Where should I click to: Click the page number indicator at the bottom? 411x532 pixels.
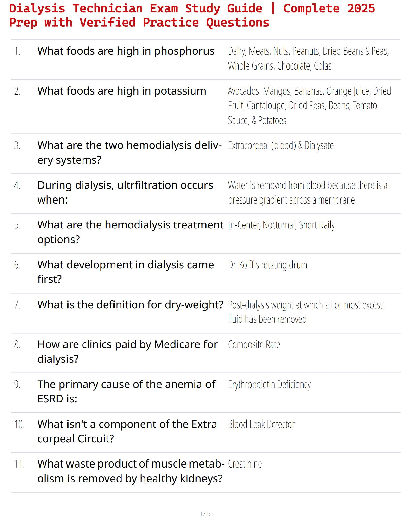click(205, 514)
